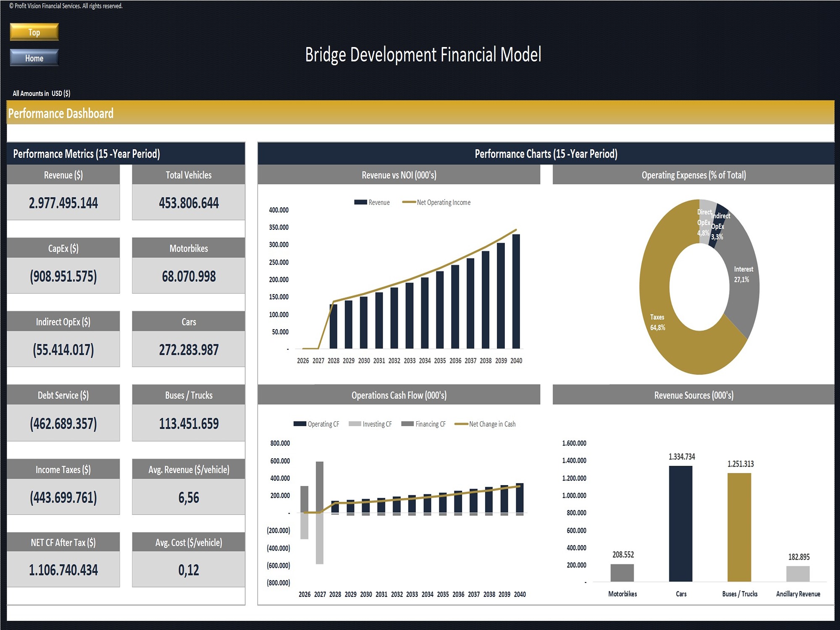The image size is (840, 630).
Task: Click the Financing CF legend marker
Action: click(x=407, y=424)
